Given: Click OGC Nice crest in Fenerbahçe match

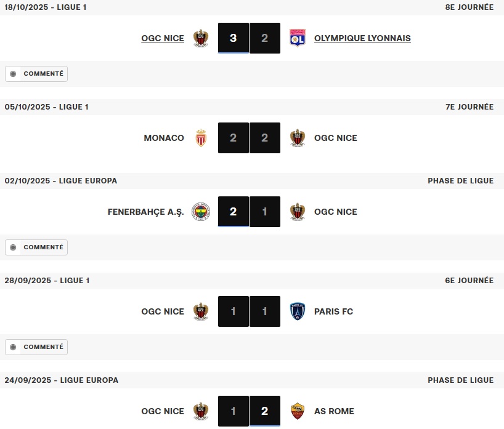Looking at the screenshot, I should (x=298, y=212).
